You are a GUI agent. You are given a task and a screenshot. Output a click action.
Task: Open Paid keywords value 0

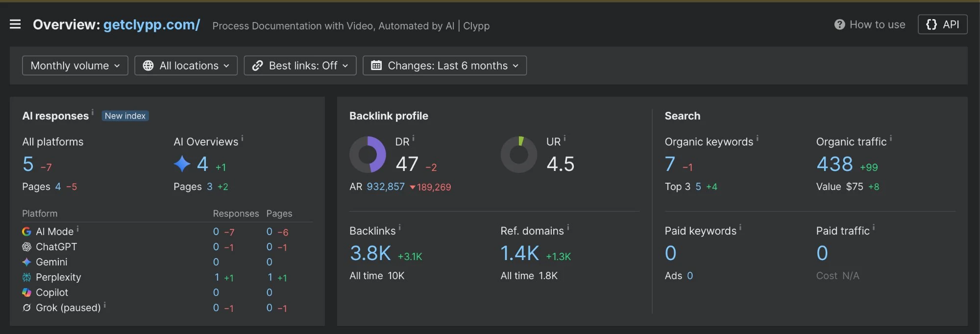(x=670, y=253)
